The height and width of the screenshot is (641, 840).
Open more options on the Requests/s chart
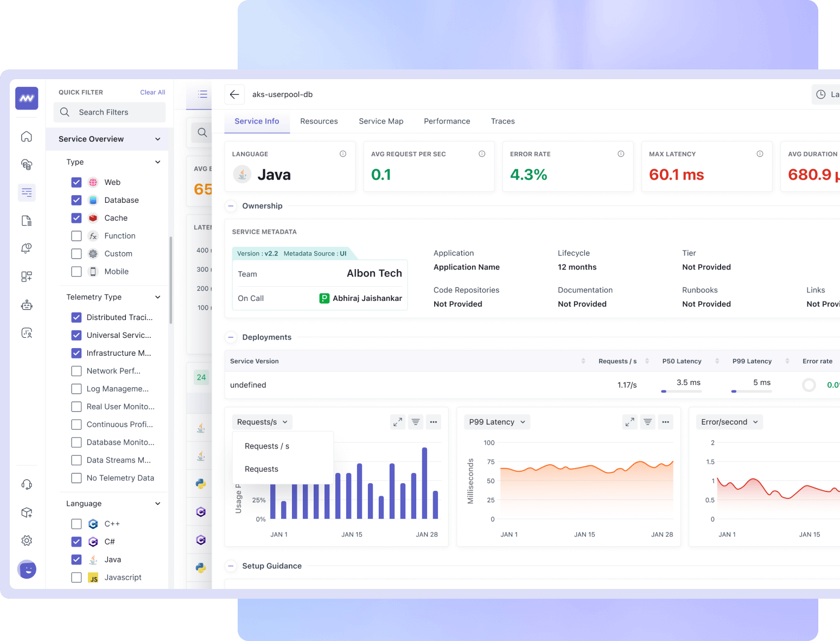click(x=433, y=422)
